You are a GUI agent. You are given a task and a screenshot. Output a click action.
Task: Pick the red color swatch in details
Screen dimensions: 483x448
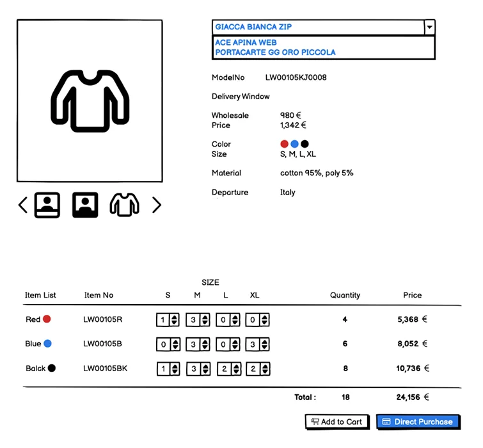click(x=284, y=144)
